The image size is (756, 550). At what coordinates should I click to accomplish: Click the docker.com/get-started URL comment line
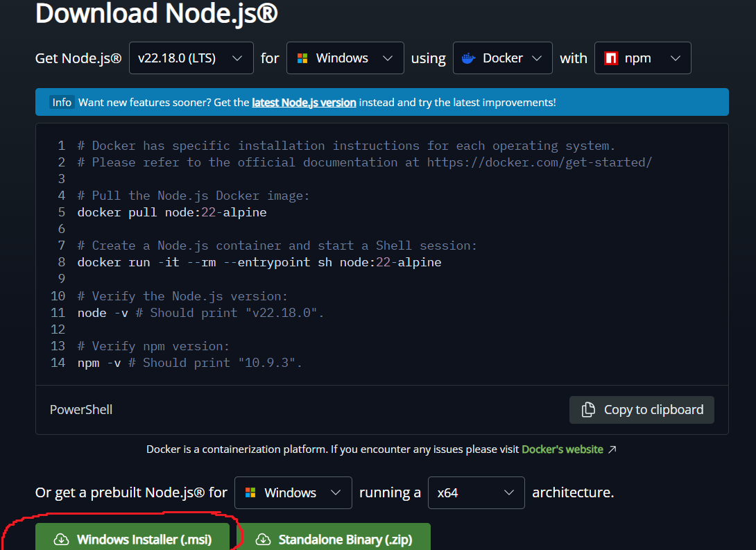365,162
